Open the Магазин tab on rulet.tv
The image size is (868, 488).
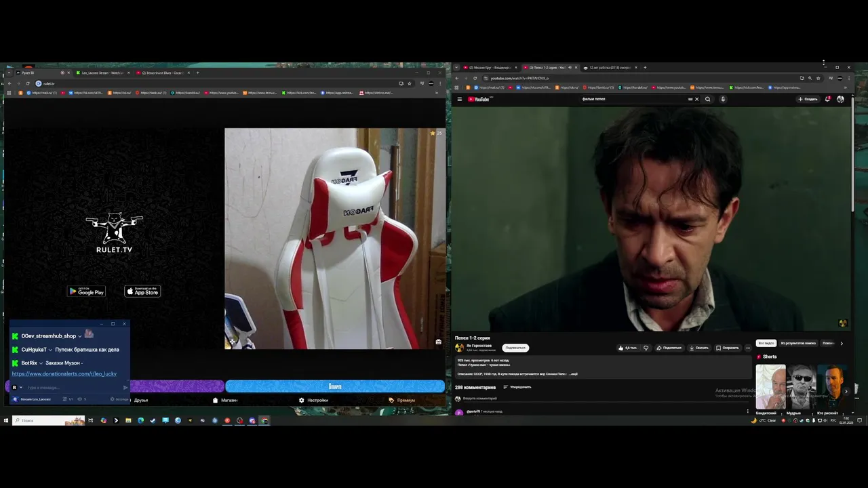pyautogui.click(x=226, y=400)
